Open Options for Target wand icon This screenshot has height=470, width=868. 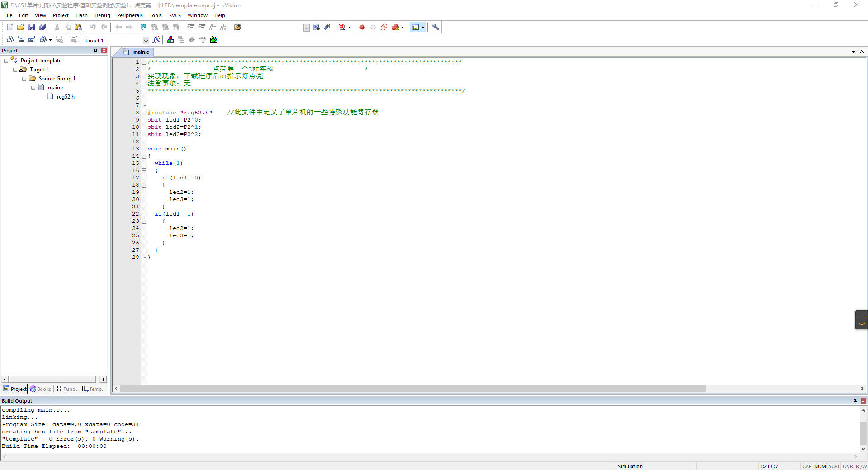point(156,40)
